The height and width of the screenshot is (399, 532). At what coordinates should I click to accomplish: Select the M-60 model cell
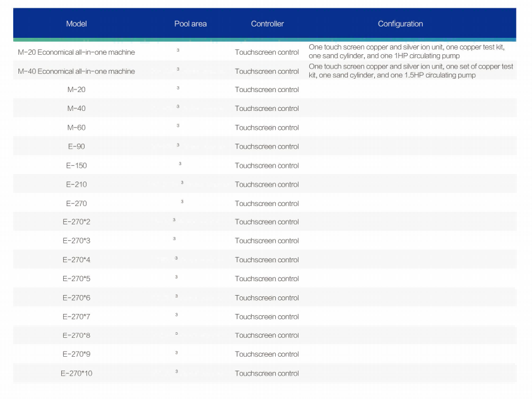tap(76, 127)
